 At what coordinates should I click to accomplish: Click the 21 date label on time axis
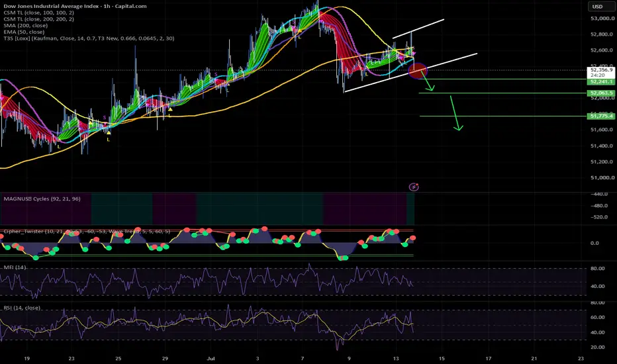(x=534, y=359)
